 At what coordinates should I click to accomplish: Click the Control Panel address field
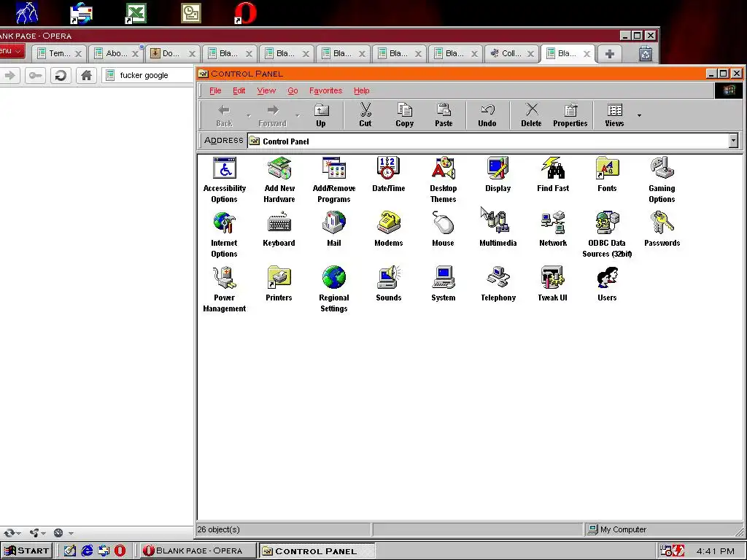pyautogui.click(x=488, y=141)
